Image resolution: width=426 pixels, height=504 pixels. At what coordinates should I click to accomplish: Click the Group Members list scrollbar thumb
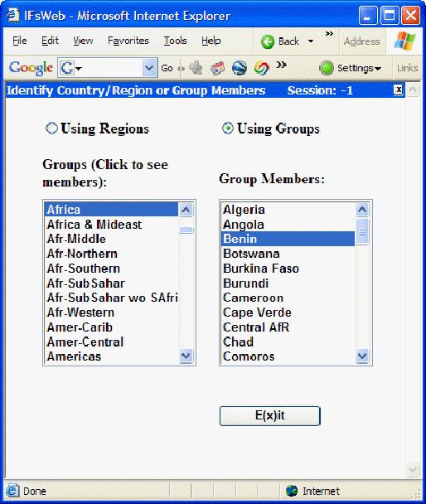(362, 231)
